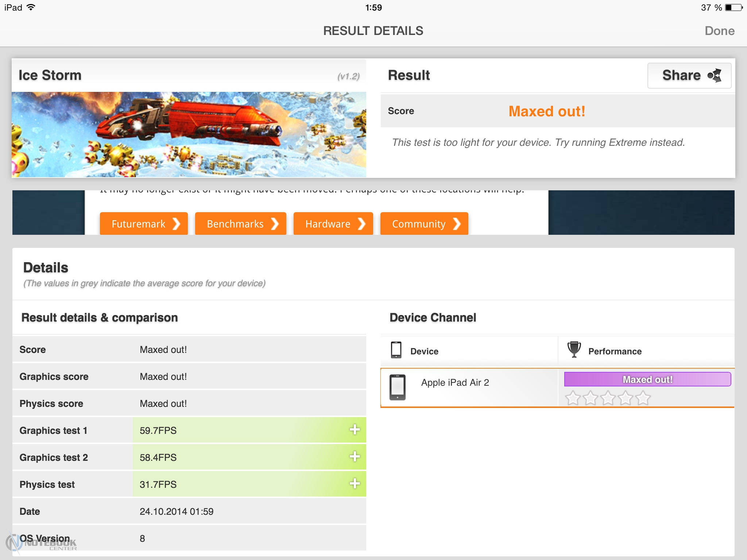Image resolution: width=747 pixels, height=560 pixels.
Task: Click the first rating star
Action: (573, 398)
